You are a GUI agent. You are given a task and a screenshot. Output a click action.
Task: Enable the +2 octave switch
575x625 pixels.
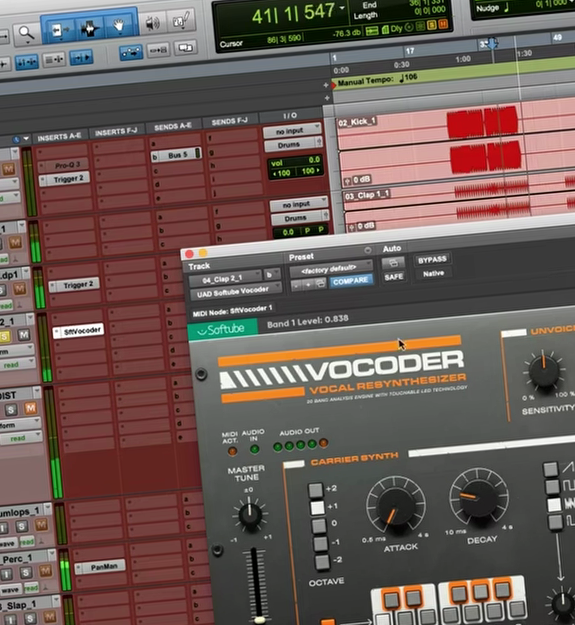pos(316,490)
